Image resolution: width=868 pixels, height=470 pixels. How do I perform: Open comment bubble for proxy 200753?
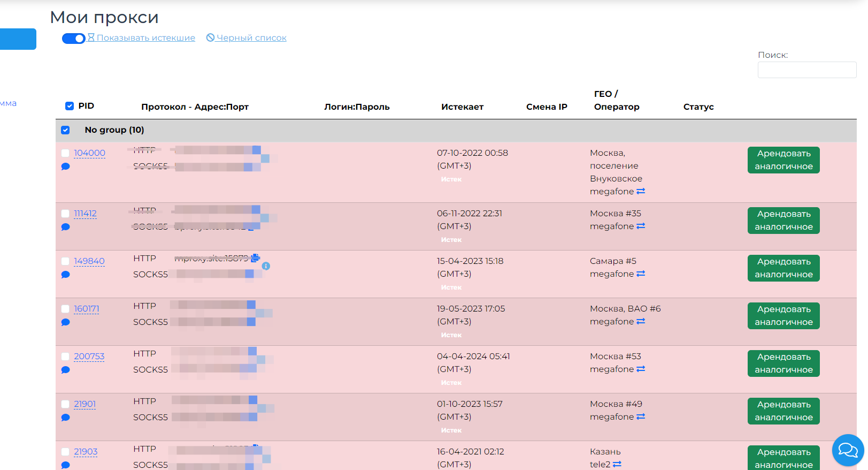66,370
